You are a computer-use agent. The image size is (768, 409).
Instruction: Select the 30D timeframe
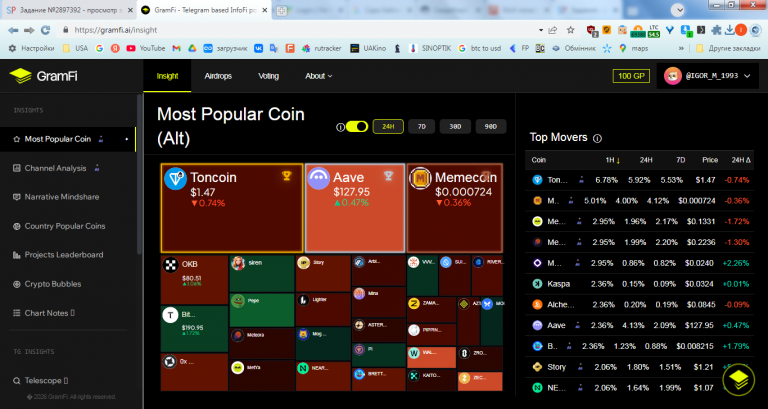coord(455,126)
